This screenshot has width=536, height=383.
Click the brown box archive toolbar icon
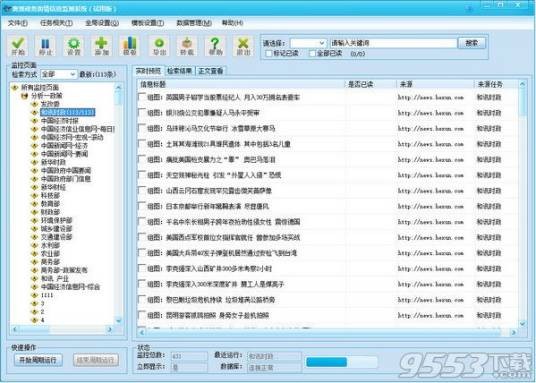(x=187, y=46)
